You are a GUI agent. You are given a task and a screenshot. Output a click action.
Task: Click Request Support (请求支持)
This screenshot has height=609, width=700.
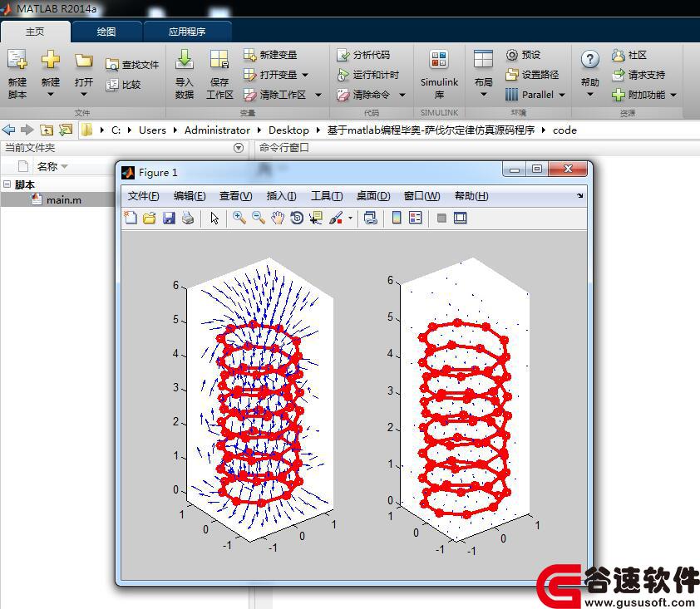coord(638,75)
